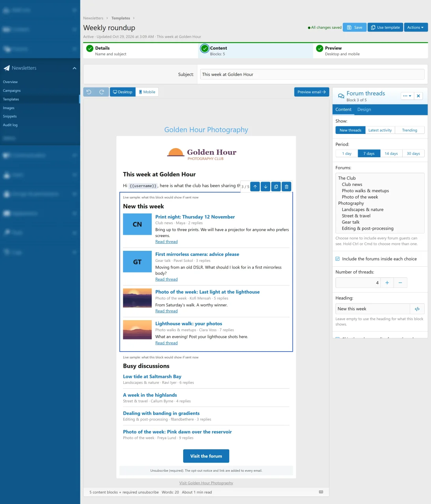
Task: Click the Number of threads field
Action: pos(358,283)
